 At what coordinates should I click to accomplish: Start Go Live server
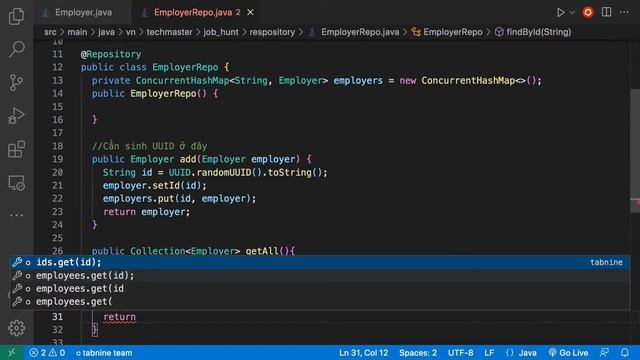pyautogui.click(x=568, y=353)
